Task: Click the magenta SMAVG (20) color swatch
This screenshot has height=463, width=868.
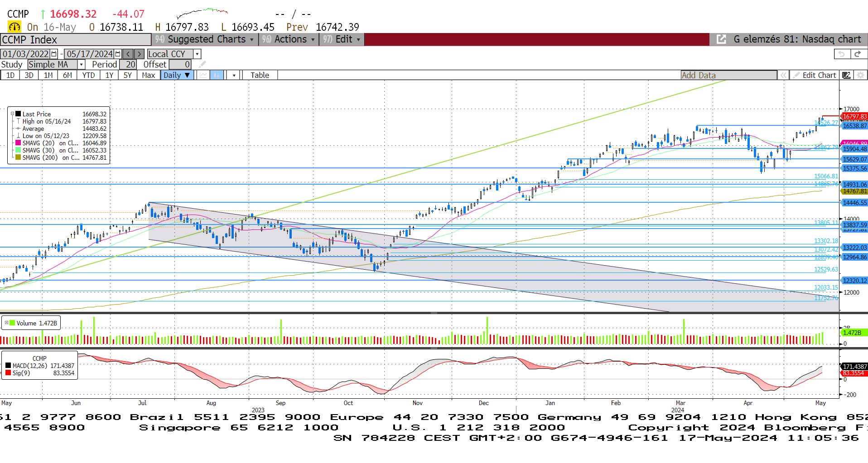Action: [x=18, y=143]
